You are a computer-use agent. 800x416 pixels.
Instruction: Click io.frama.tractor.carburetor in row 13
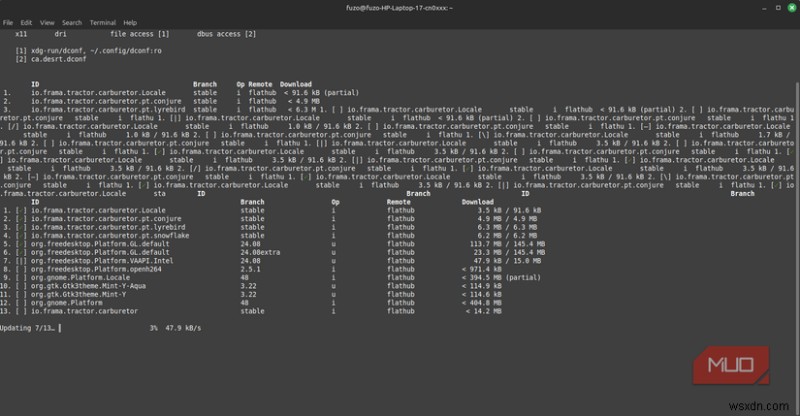84,311
